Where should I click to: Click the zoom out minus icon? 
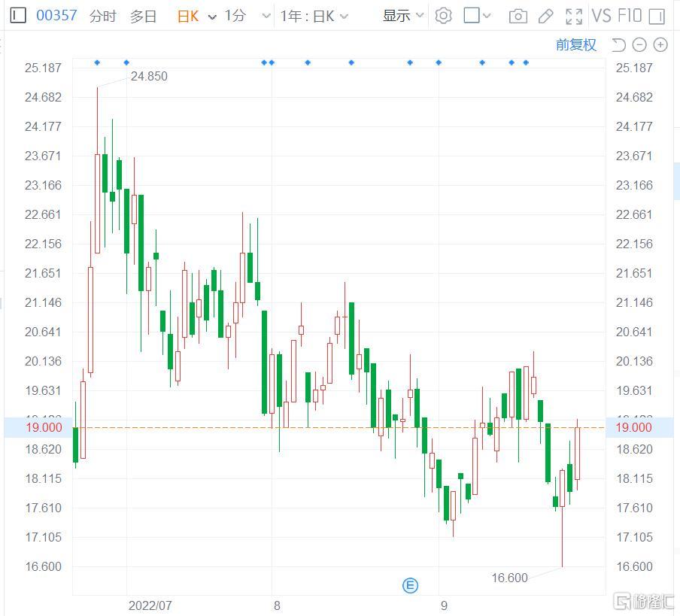coord(639,45)
